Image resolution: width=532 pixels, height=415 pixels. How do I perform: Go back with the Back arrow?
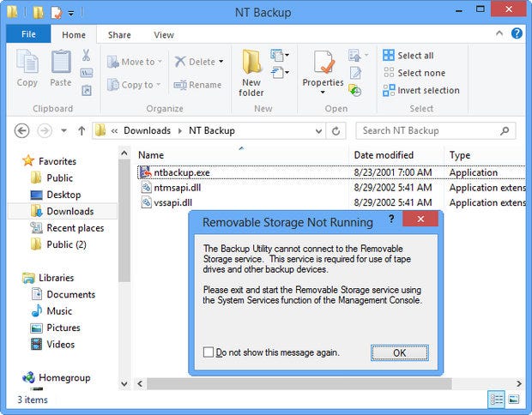tap(21, 130)
